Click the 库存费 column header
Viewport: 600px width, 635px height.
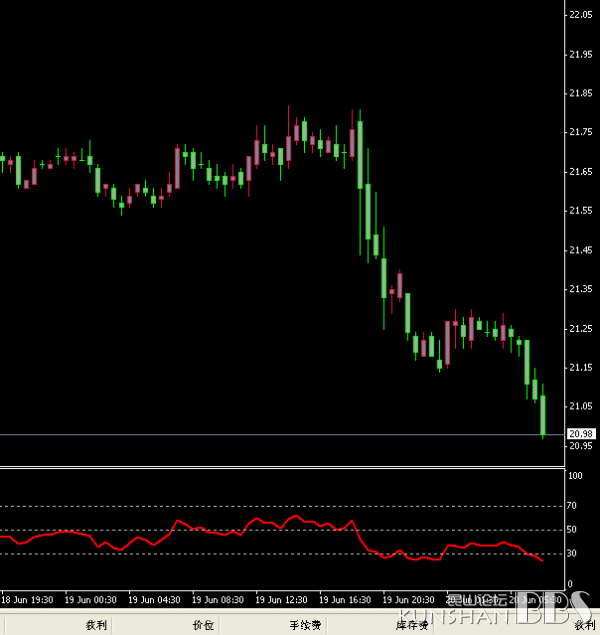point(412,625)
